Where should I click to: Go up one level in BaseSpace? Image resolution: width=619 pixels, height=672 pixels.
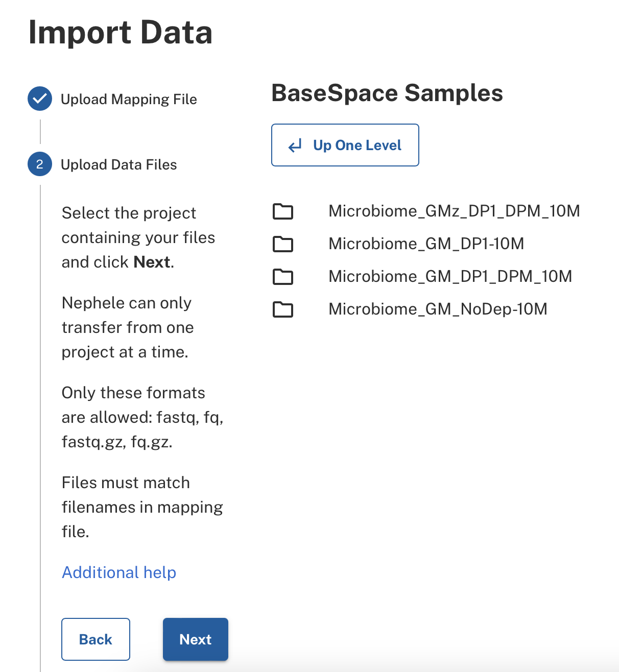pyautogui.click(x=345, y=145)
